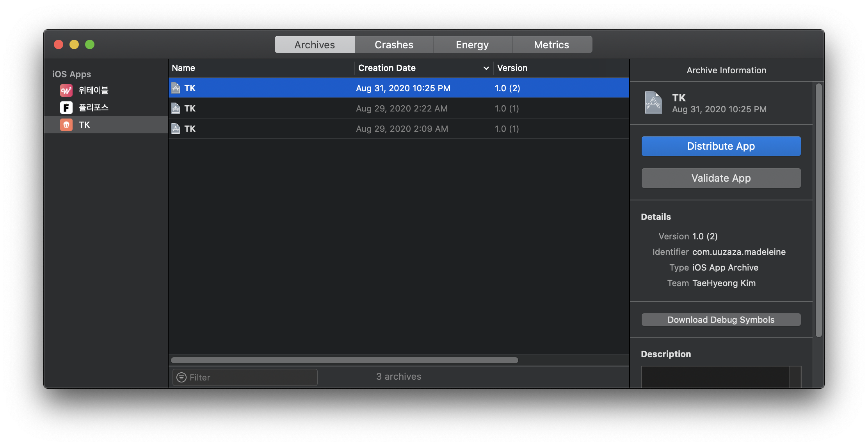This screenshot has height=446, width=868.
Task: Click archive icon of Aug 29 2:09 AM row
Action: click(176, 129)
